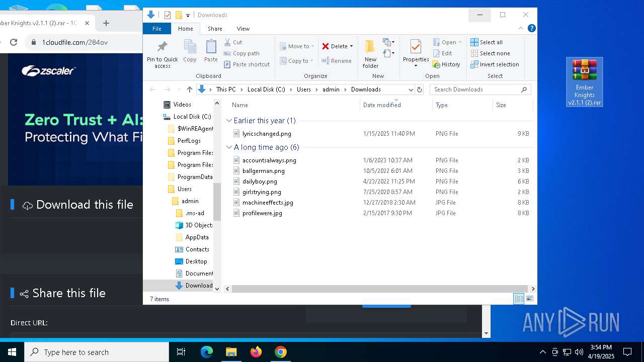Collapse the Earlier this year group
This screenshot has width=644, height=362.
point(229,121)
